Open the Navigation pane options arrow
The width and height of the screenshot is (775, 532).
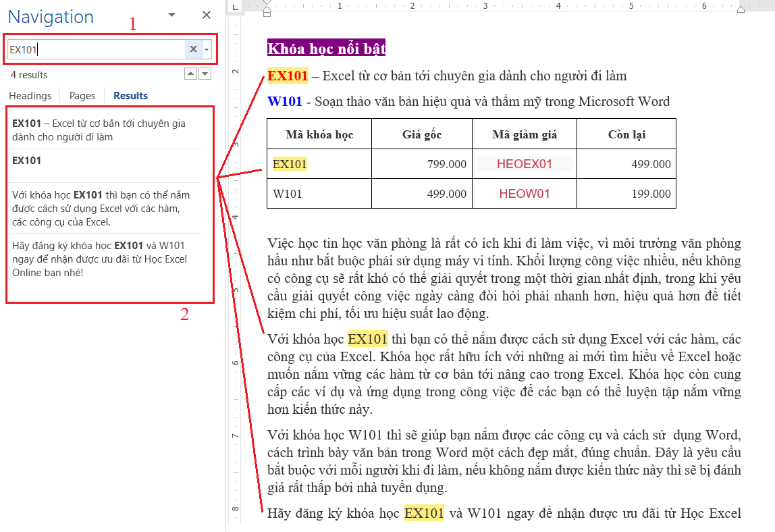[172, 15]
